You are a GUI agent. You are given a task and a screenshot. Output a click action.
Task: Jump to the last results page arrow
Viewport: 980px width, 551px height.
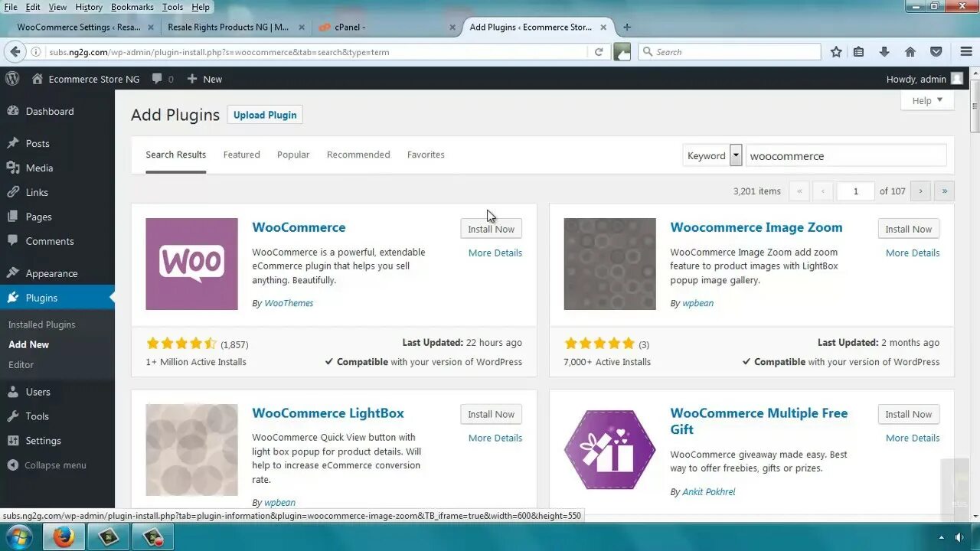click(944, 191)
